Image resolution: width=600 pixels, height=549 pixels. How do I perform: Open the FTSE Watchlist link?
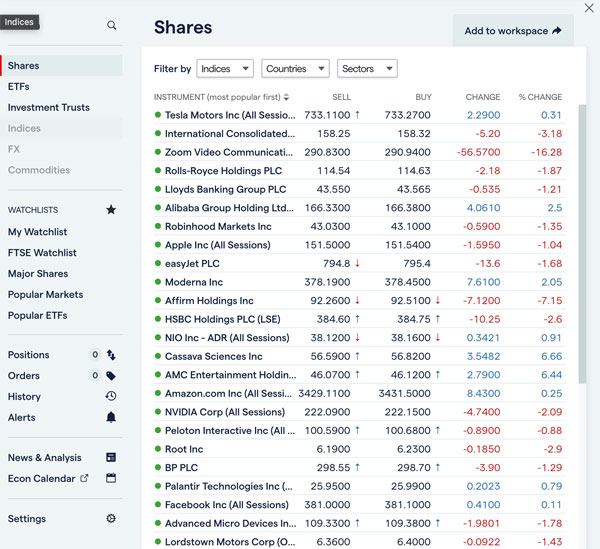tap(42, 253)
